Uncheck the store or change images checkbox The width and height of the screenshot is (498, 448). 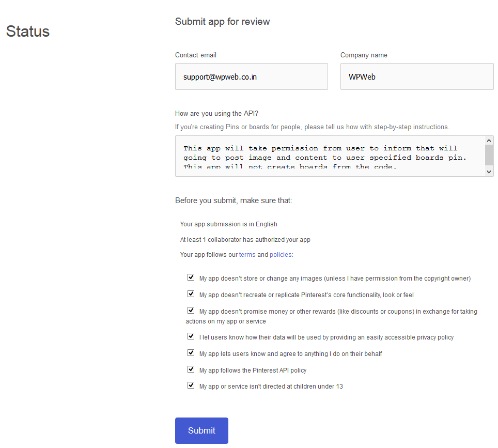[191, 277]
